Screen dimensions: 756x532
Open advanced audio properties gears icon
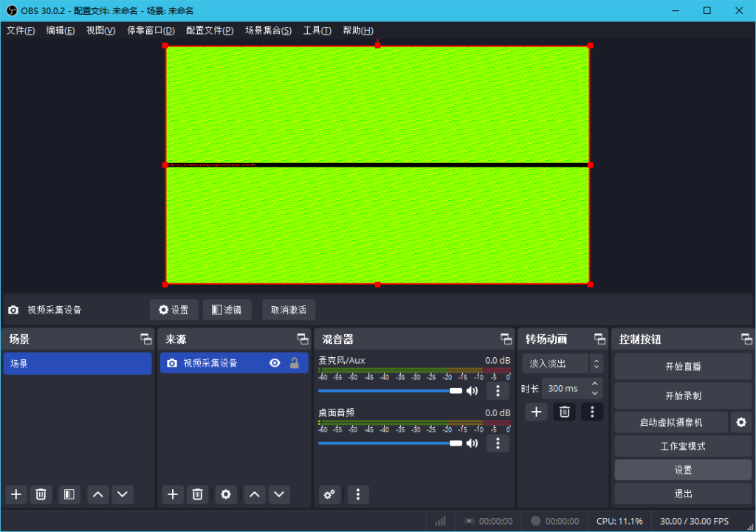coord(330,494)
